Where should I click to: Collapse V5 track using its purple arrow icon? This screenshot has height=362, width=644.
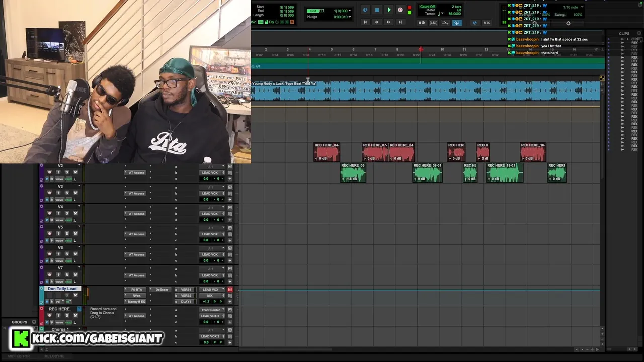click(41, 227)
